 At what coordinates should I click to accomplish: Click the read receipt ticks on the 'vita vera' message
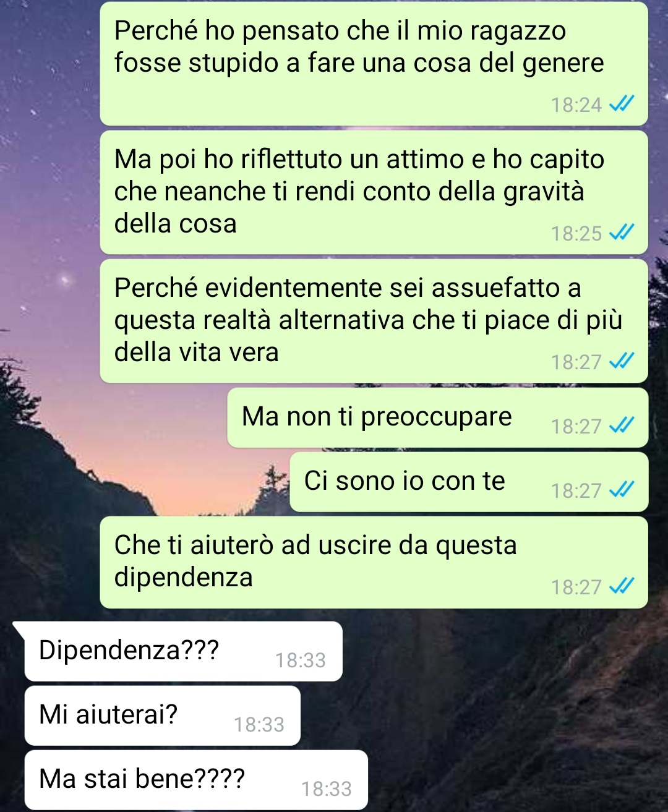(622, 362)
